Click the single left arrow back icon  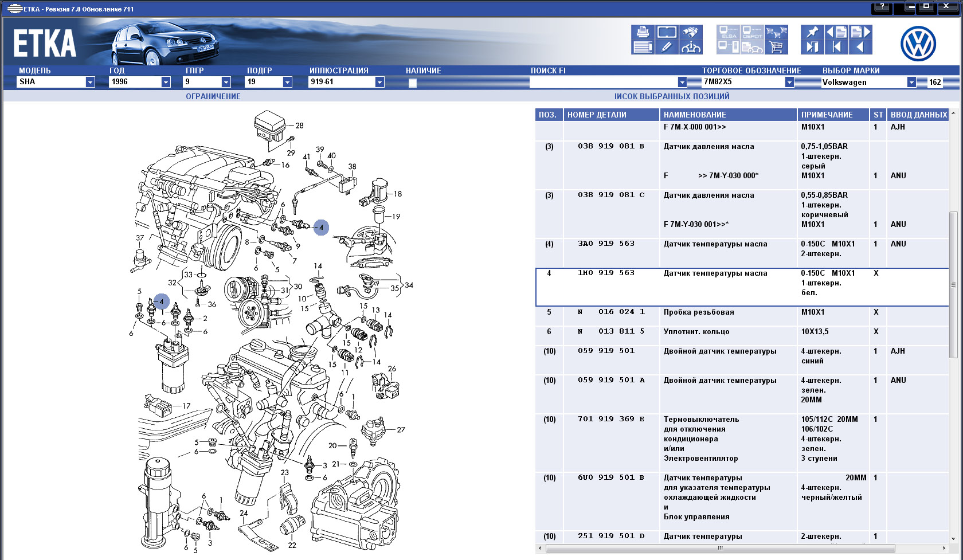[x=860, y=47]
